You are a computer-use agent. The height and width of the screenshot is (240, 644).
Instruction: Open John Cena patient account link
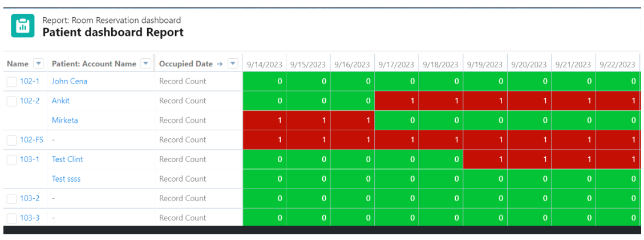tap(70, 81)
